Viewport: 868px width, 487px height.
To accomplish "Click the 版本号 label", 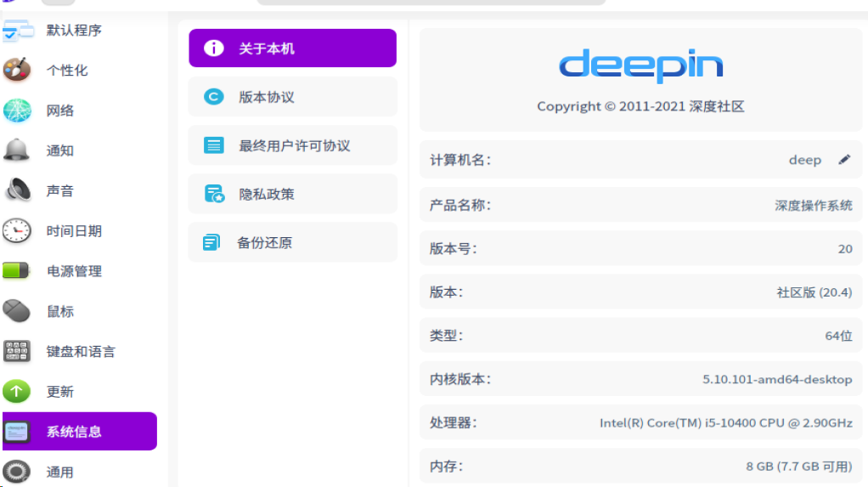I will click(x=454, y=249).
